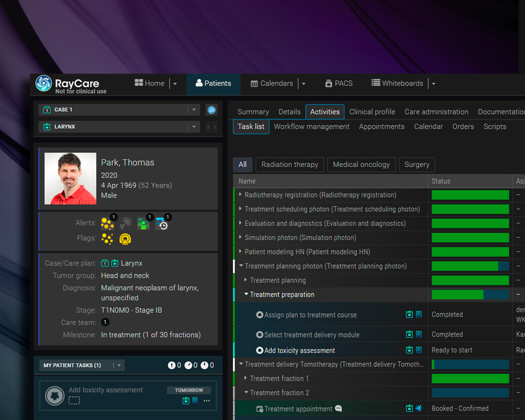Click the Treatment planning photon progress bar
The image size is (525, 420).
pos(470,266)
